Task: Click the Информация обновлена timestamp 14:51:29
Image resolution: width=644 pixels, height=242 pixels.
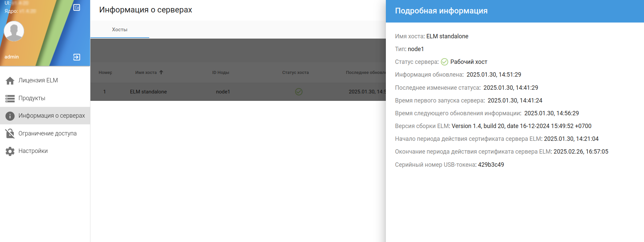Action: [x=494, y=75]
